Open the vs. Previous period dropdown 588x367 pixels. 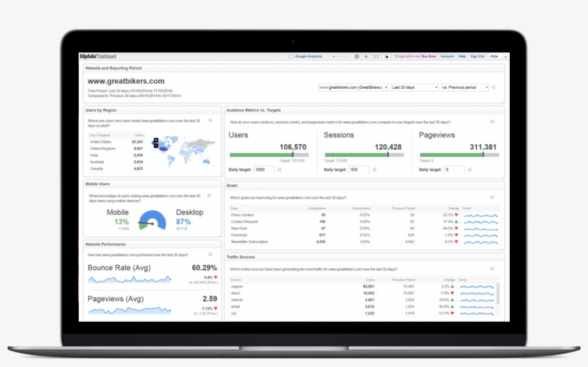pos(465,87)
